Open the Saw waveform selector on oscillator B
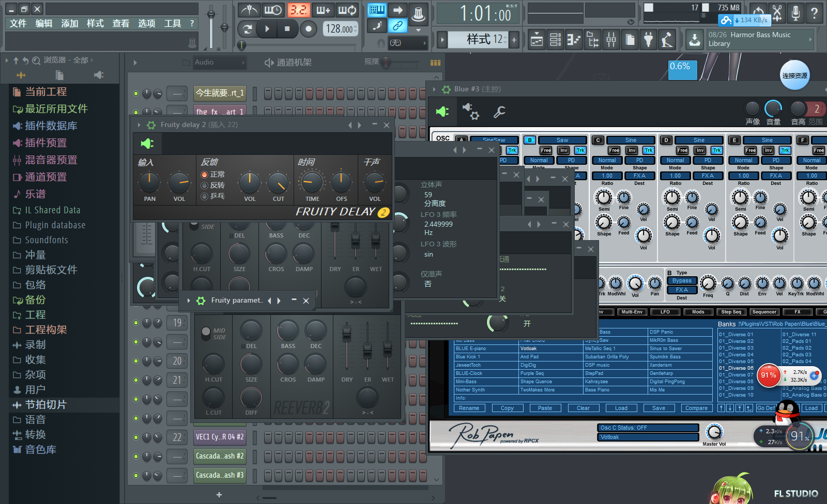Viewport: 827px width, 504px height. [x=562, y=140]
